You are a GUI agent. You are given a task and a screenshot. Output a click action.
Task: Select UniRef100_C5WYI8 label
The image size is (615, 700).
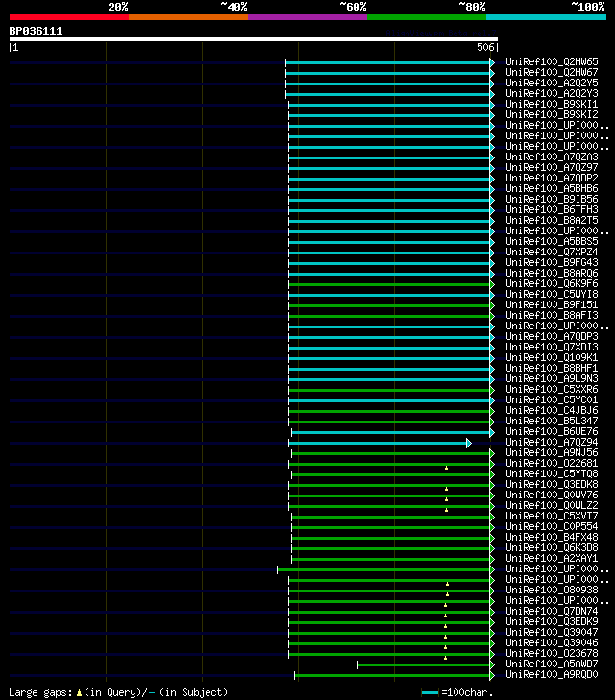click(552, 294)
